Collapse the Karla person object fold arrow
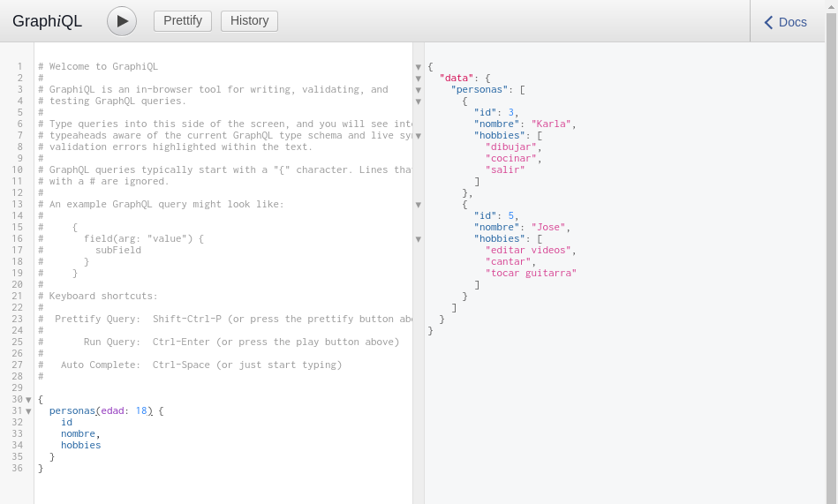 (419, 102)
